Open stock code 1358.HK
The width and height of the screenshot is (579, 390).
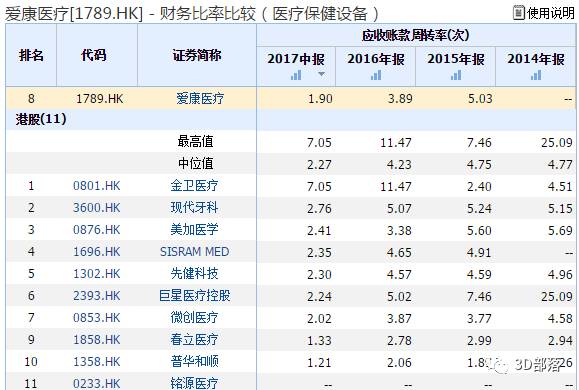(97, 362)
